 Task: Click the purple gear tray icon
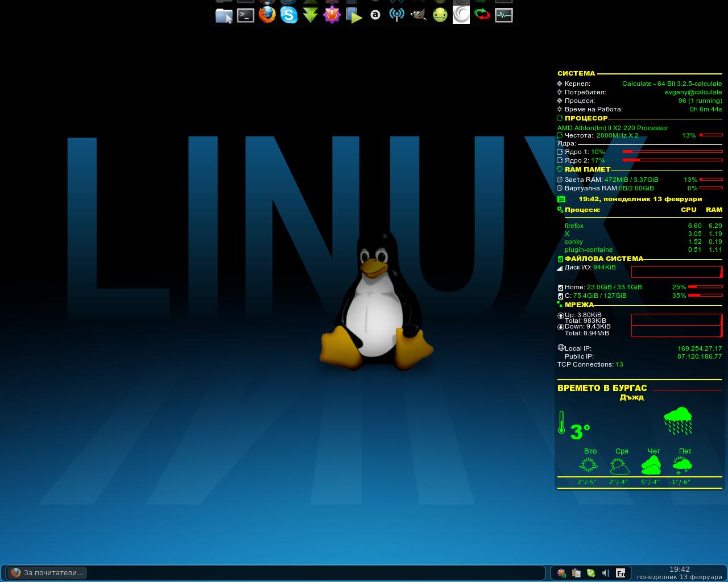point(561,573)
